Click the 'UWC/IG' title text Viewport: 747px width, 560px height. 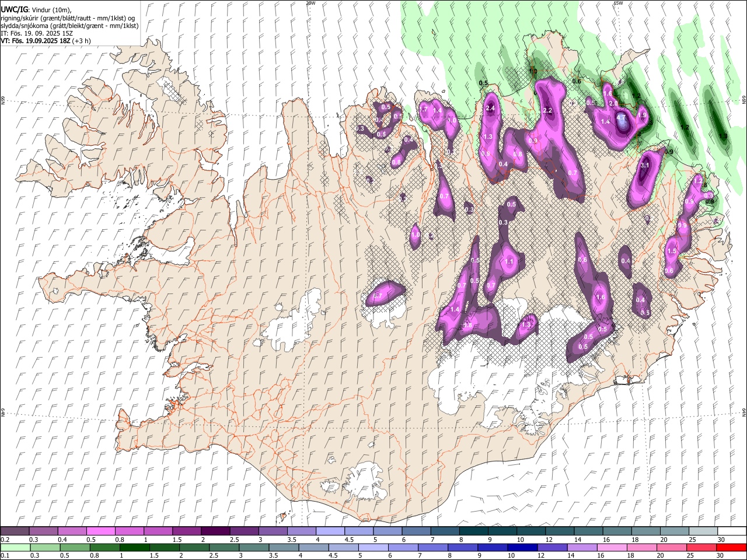coord(14,9)
